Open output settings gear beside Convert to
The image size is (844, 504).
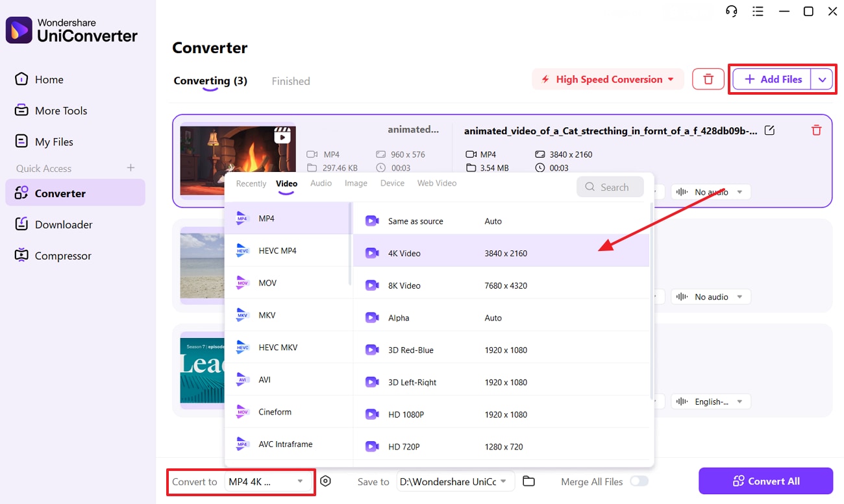tap(326, 481)
